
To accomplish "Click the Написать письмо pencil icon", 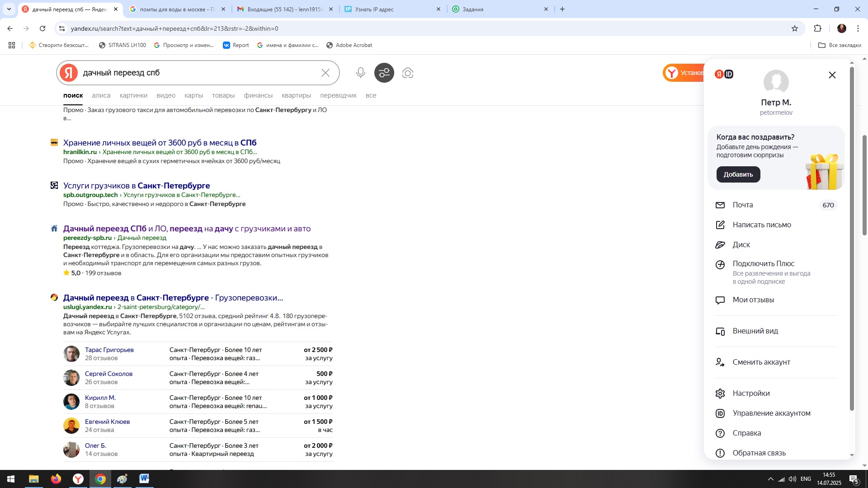I will coord(720,225).
